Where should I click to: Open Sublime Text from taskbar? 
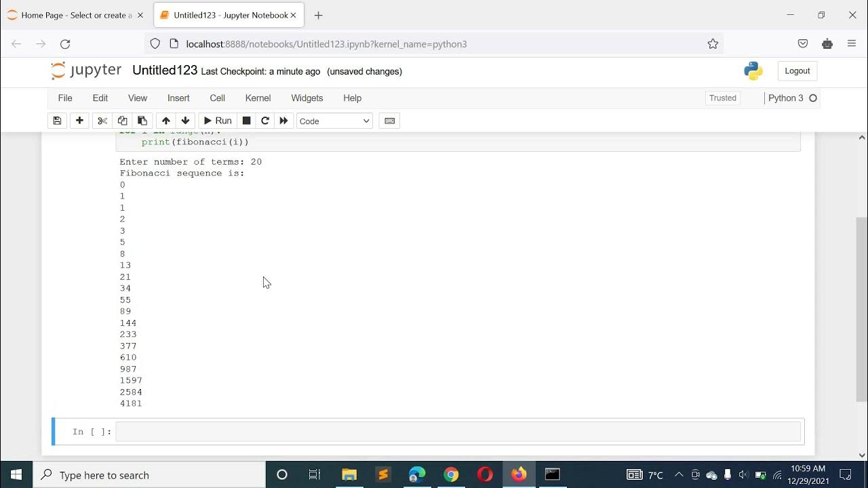[383, 475]
